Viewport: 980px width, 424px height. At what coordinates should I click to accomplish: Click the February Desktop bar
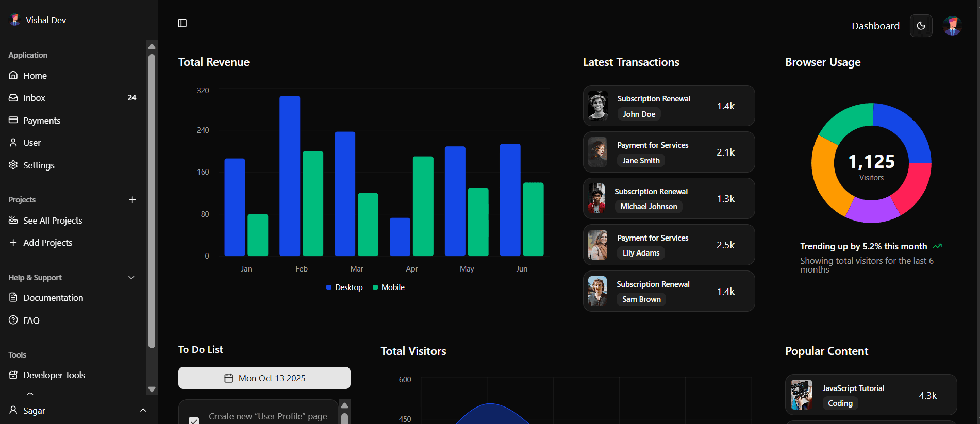click(x=290, y=176)
